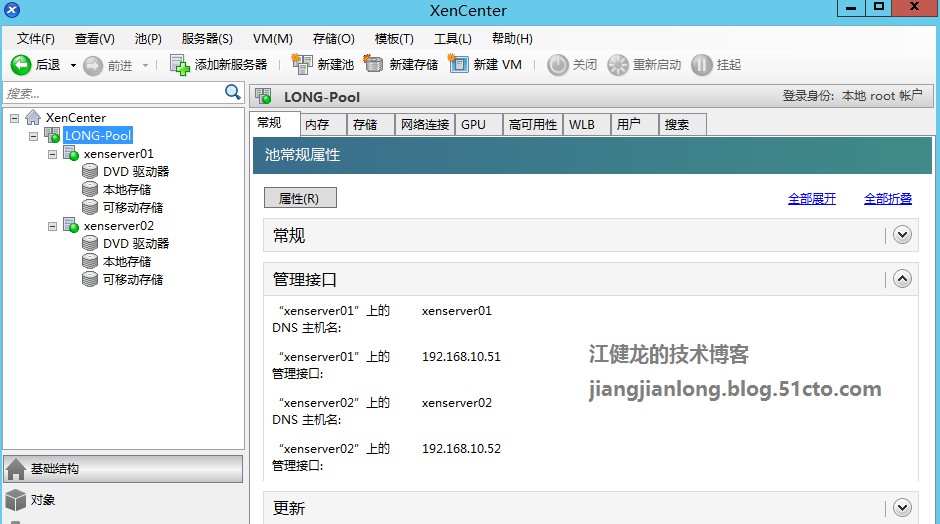Click the IP address 192.168.10.51
This screenshot has height=524, width=940.
461,357
